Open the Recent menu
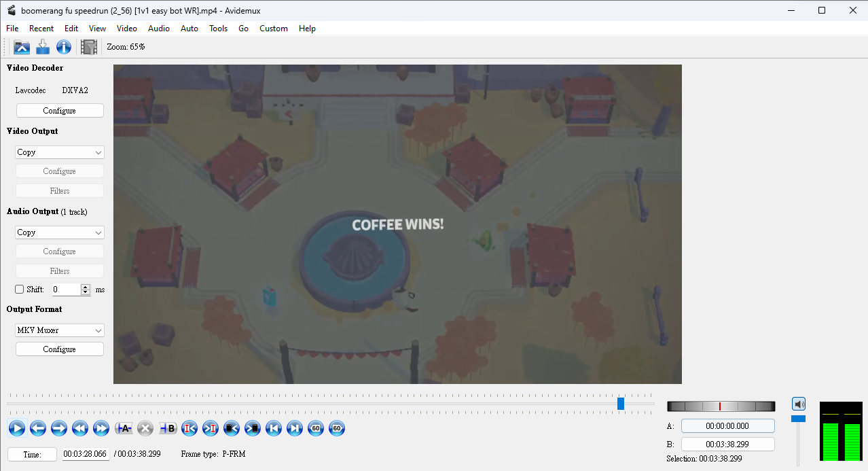The width and height of the screenshot is (868, 471). tap(41, 29)
